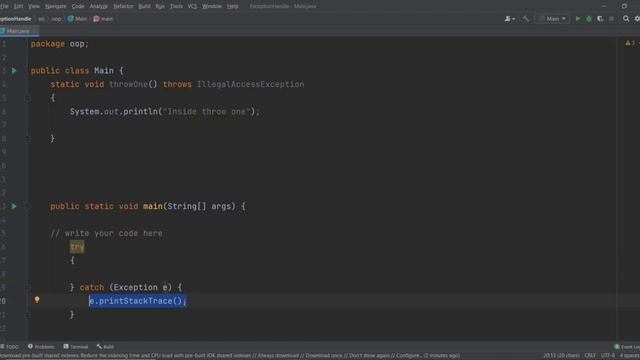Open the Window menu
The image size is (640, 360).
pos(211,6)
